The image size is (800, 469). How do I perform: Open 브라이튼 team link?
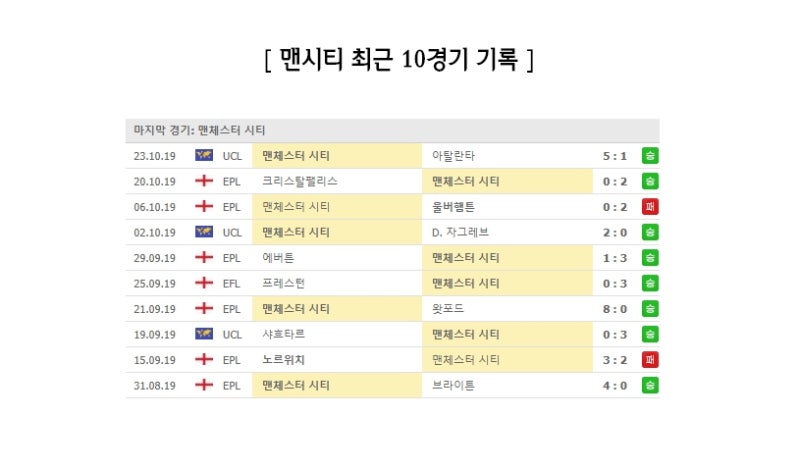(453, 385)
